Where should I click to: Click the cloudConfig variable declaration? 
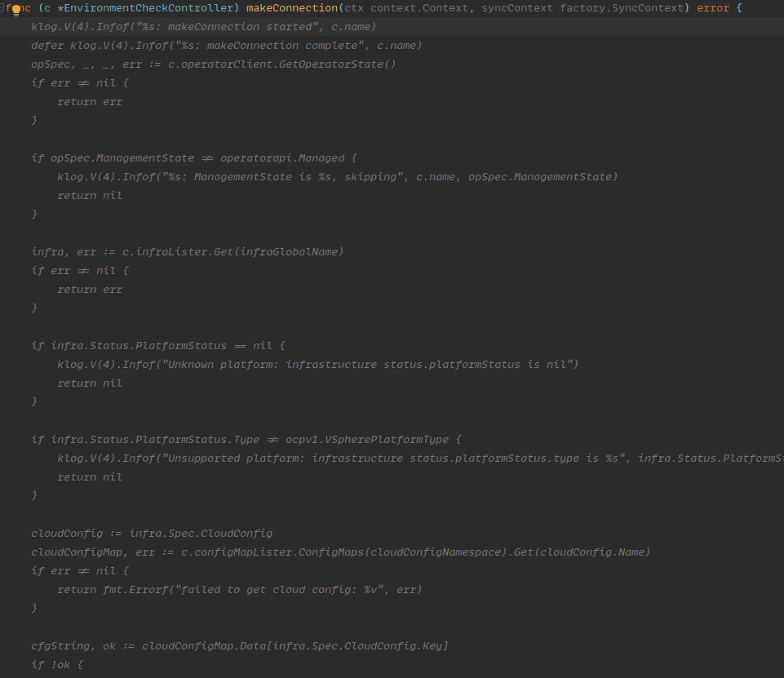coord(67,533)
